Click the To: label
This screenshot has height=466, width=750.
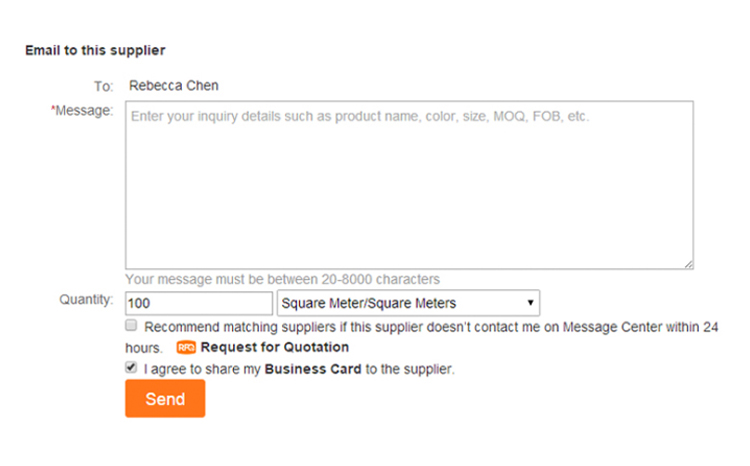(103, 86)
